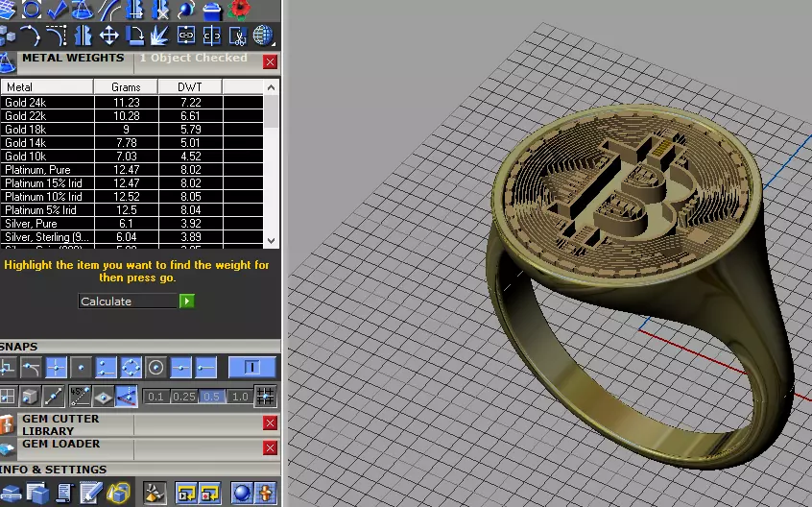The width and height of the screenshot is (812, 507).
Task: Toggle the single point snap
Action: (81, 368)
